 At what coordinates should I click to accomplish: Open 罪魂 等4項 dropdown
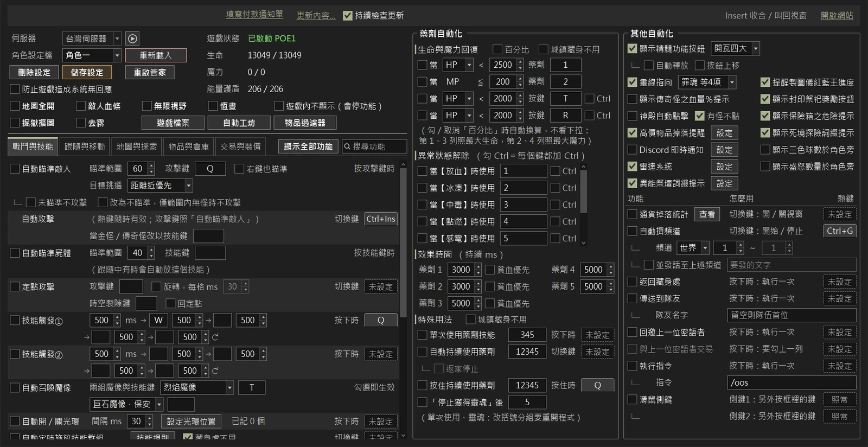707,82
